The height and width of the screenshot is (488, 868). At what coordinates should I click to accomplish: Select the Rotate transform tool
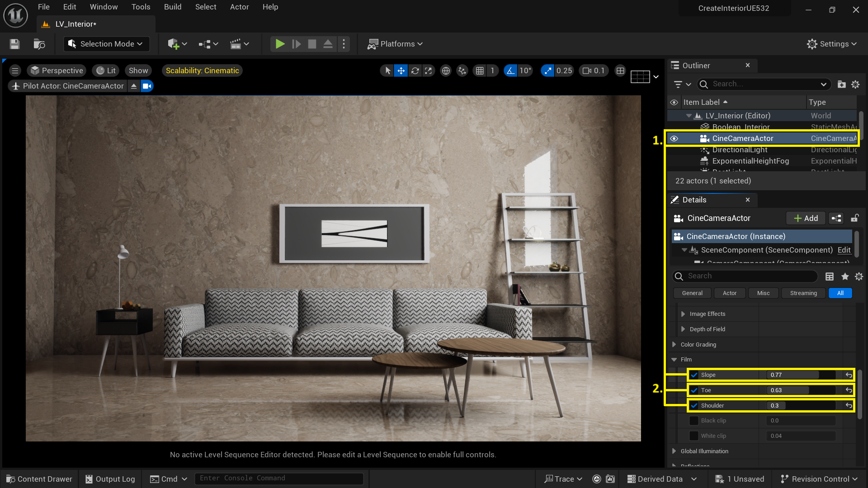415,70
